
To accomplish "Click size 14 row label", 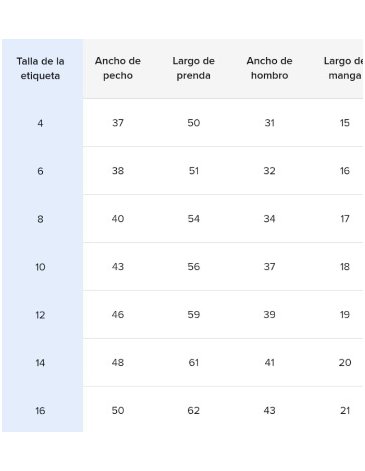I will click(40, 363).
